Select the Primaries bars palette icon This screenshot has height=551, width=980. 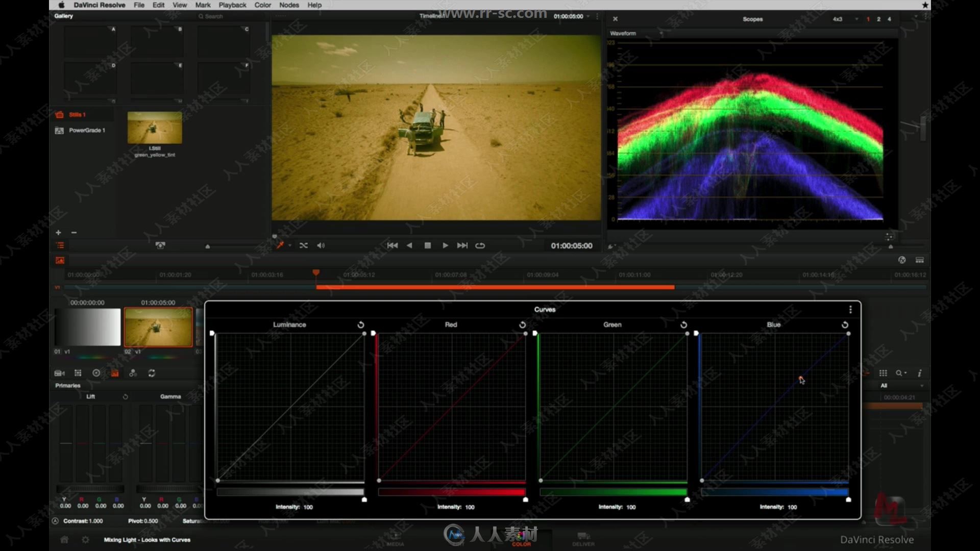click(x=115, y=373)
